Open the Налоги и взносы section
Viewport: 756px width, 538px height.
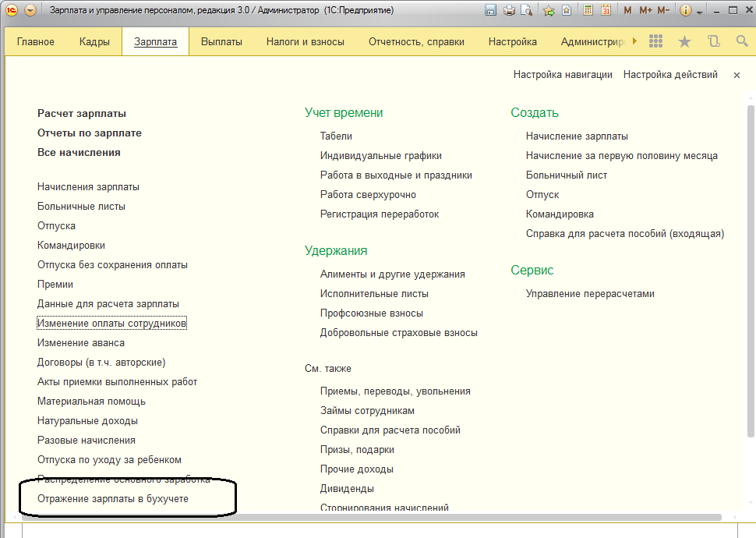click(305, 41)
